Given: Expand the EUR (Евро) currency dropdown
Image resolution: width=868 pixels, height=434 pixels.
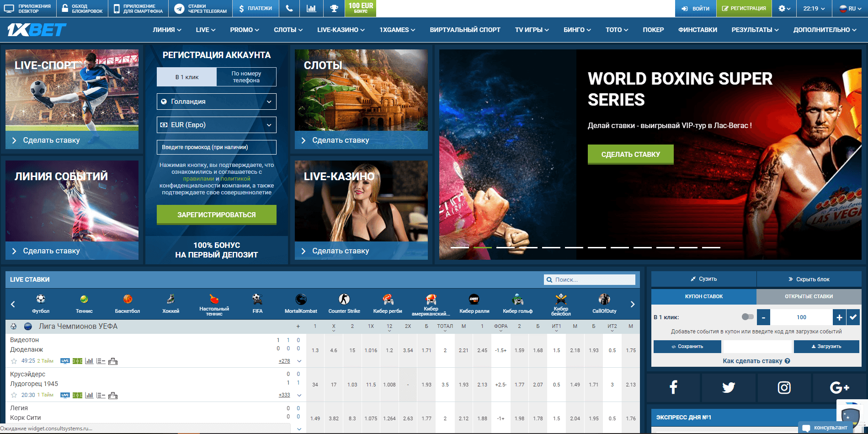Looking at the screenshot, I should (x=216, y=125).
